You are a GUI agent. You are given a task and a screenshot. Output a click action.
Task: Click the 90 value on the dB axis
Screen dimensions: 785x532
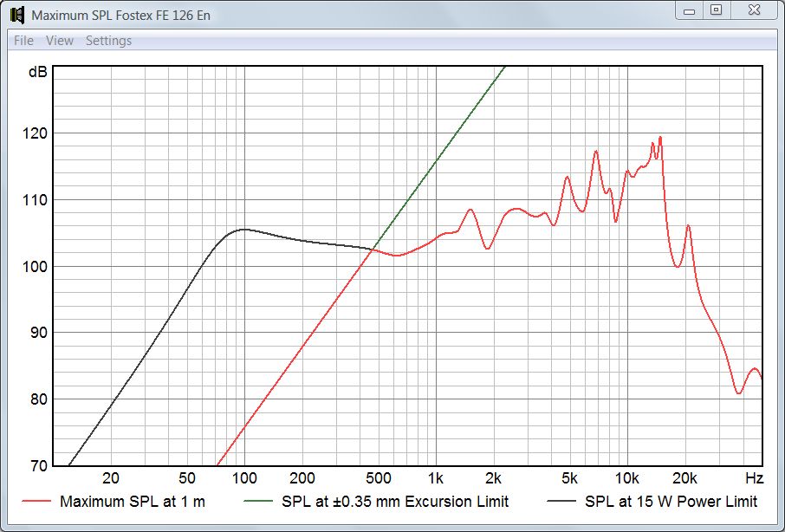point(37,333)
